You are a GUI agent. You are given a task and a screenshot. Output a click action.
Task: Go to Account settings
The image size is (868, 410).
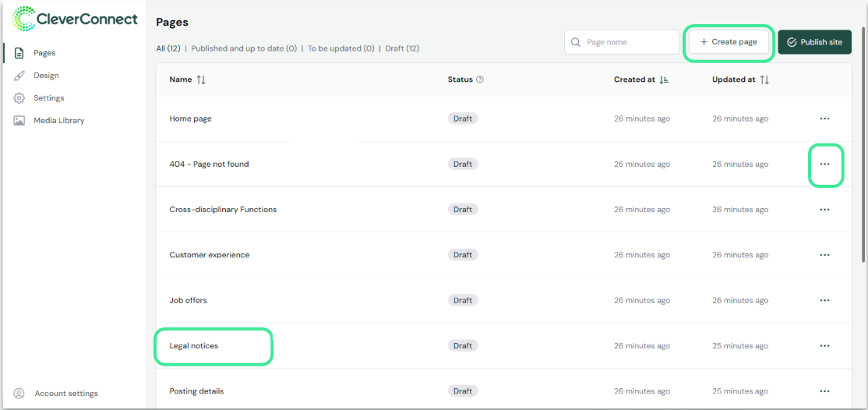tap(65, 394)
